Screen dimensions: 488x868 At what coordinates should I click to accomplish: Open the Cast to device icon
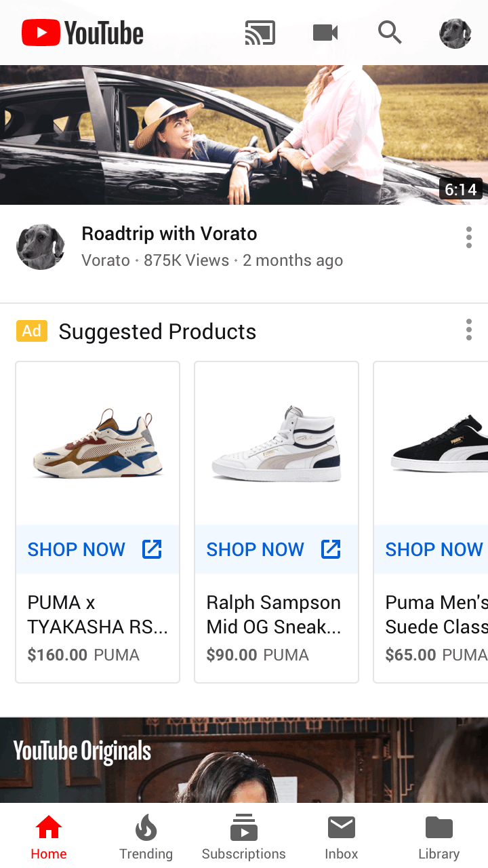[260, 33]
